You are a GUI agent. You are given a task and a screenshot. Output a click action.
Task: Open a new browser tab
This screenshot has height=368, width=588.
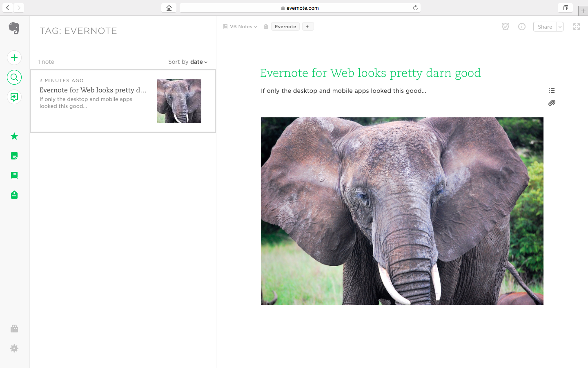tap(583, 11)
